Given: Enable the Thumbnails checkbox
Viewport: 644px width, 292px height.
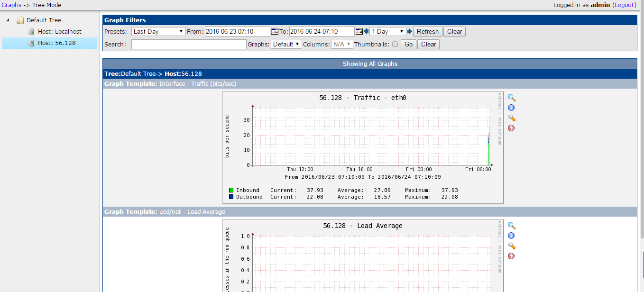Looking at the screenshot, I should point(395,45).
